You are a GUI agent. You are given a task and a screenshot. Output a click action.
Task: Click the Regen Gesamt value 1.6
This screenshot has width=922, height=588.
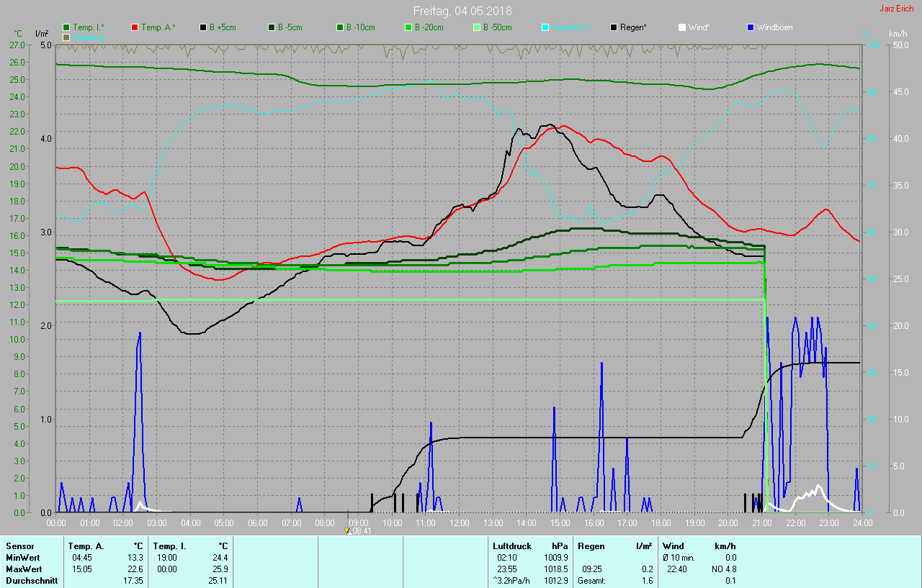pos(647,581)
